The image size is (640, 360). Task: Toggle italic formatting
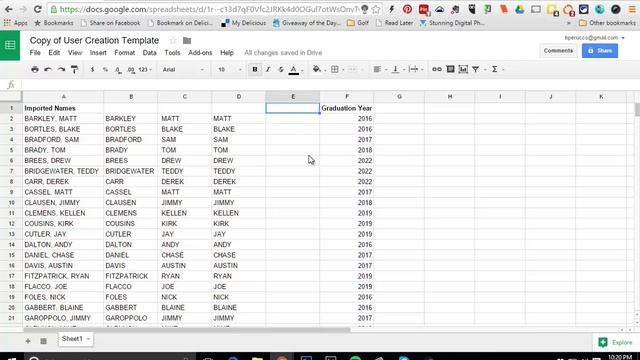[268, 69]
